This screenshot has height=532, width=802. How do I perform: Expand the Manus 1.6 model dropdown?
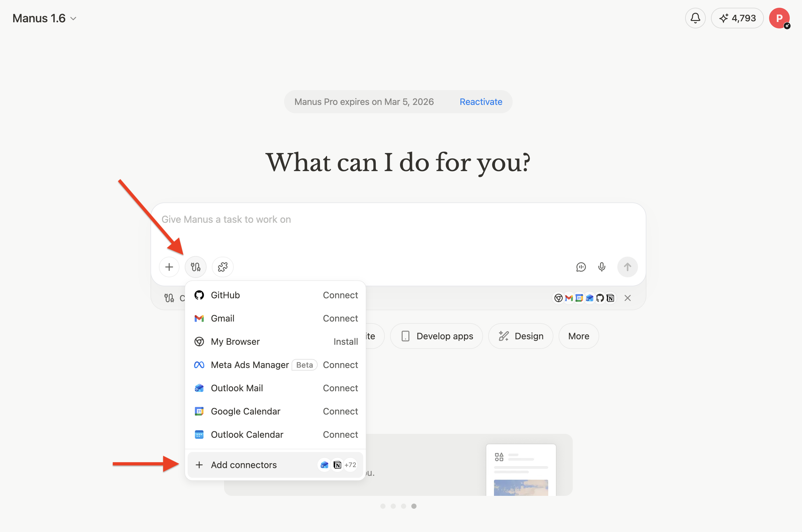45,18
